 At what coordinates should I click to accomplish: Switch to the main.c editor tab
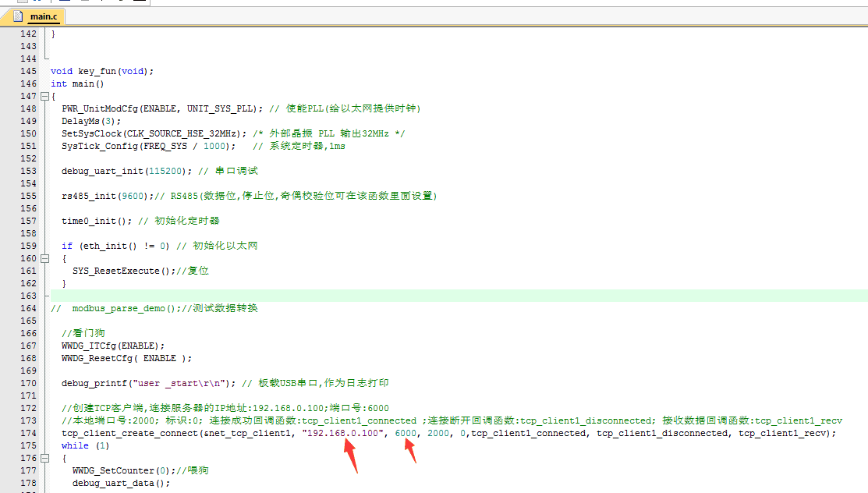(41, 16)
